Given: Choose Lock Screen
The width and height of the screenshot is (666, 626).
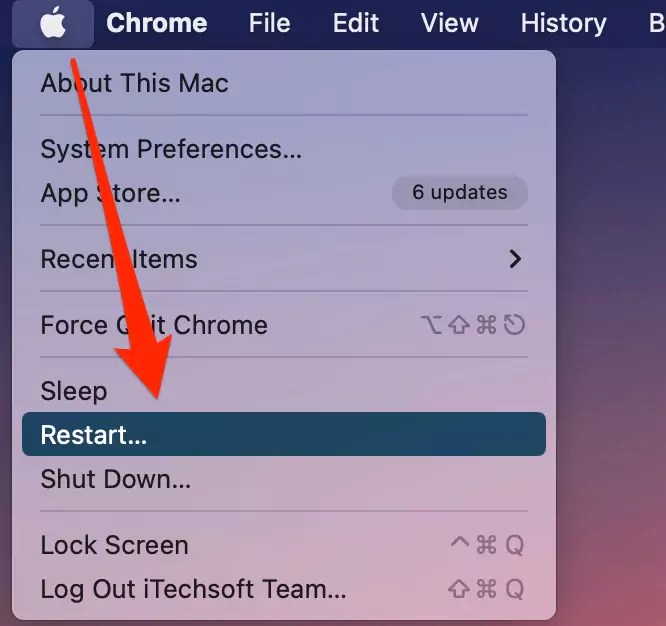Looking at the screenshot, I should 284,545.
